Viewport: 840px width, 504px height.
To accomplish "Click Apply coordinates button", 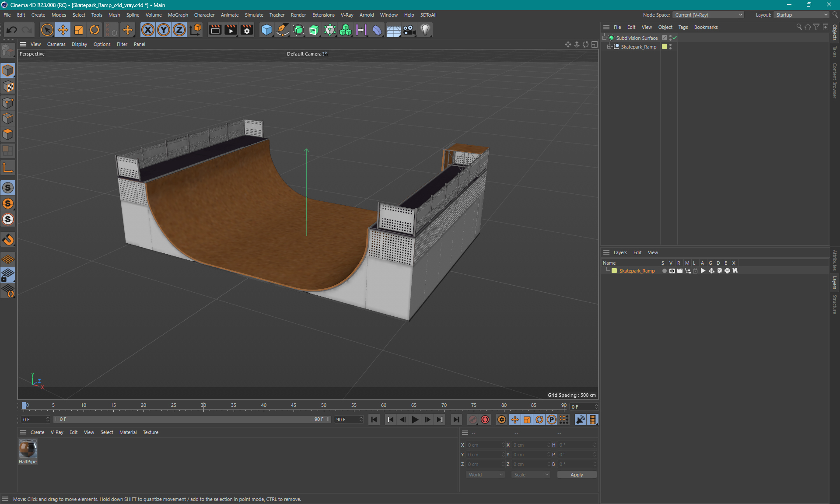I will point(577,475).
